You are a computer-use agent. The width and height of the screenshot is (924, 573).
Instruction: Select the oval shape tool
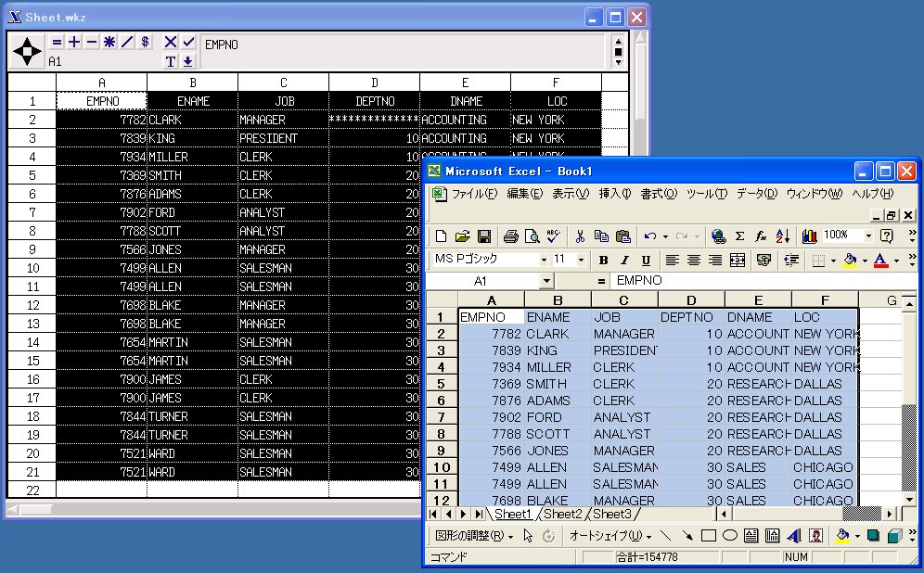click(729, 536)
